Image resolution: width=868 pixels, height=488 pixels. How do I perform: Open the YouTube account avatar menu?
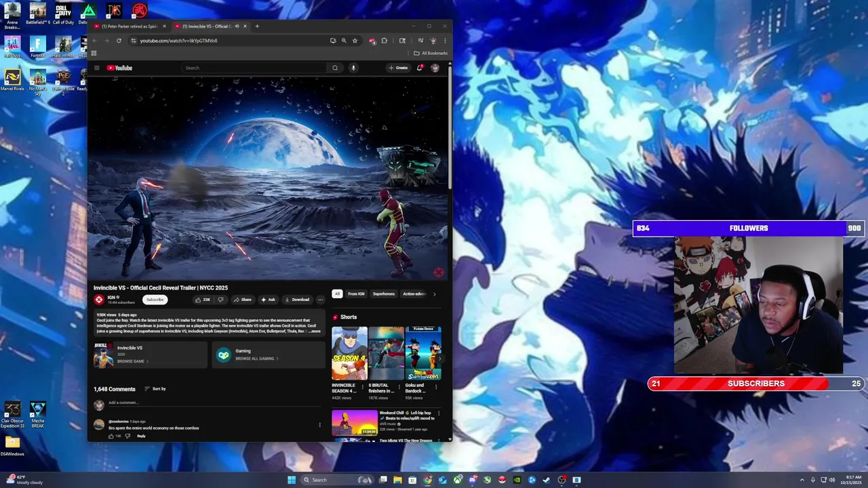435,68
